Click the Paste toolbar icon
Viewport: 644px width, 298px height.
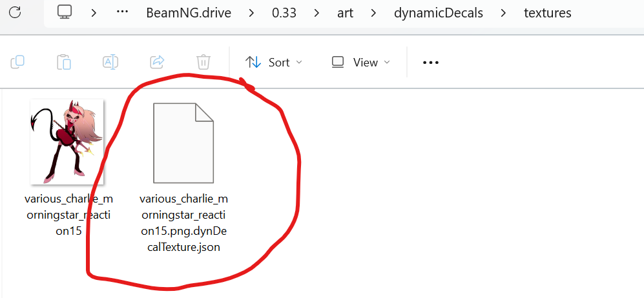pyautogui.click(x=64, y=62)
